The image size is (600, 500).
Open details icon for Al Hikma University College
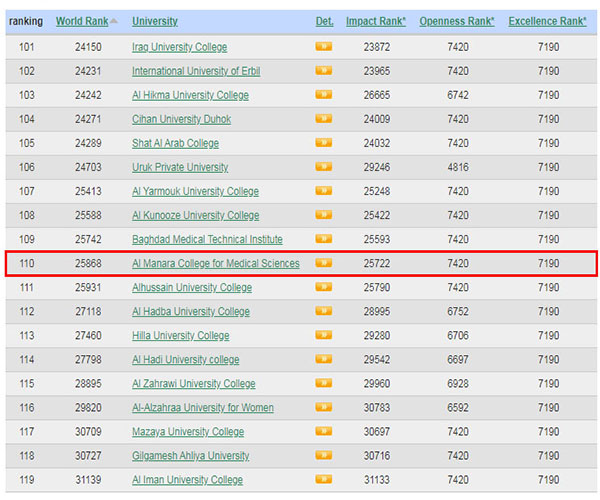[323, 94]
